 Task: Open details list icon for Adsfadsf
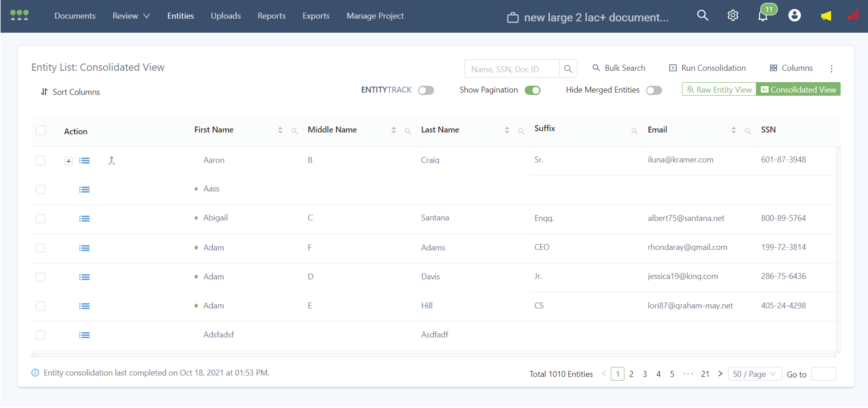[x=84, y=335]
